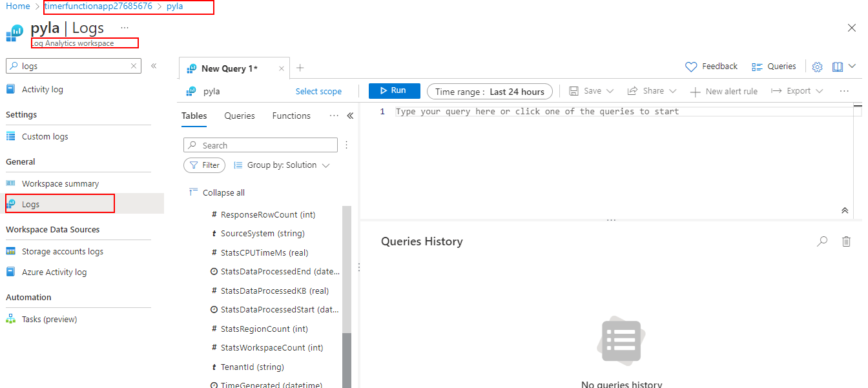Switch to the Functions tab
This screenshot has height=388, width=868.
[291, 116]
